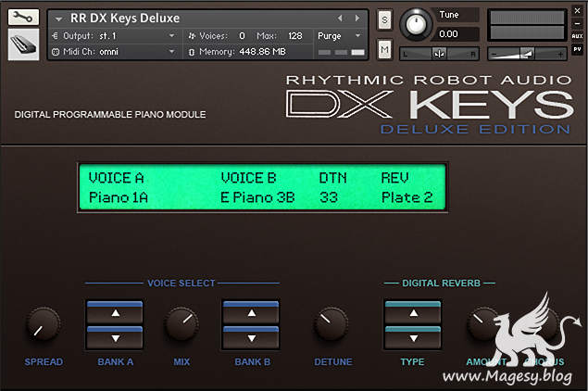Click the RR DX Keys Deluxe instrument name
Screen dimensions: 588x391
click(125, 18)
